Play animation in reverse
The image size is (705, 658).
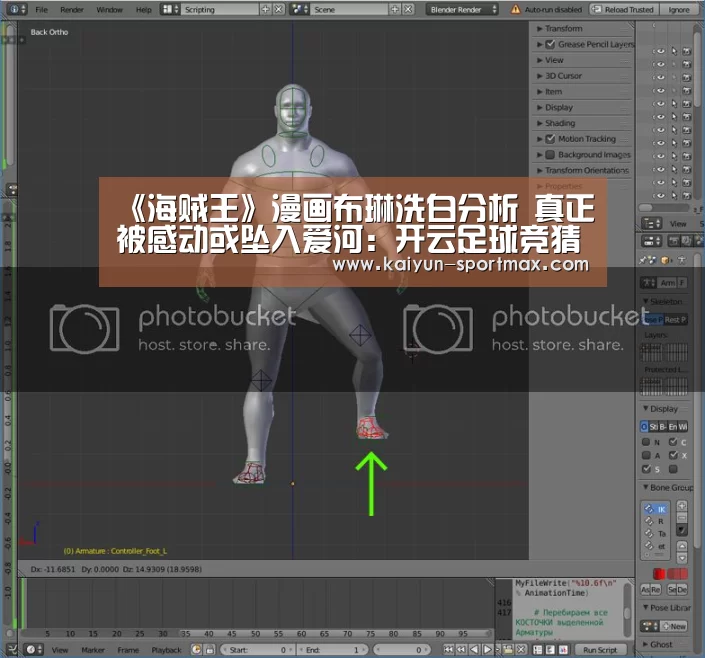coord(474,649)
